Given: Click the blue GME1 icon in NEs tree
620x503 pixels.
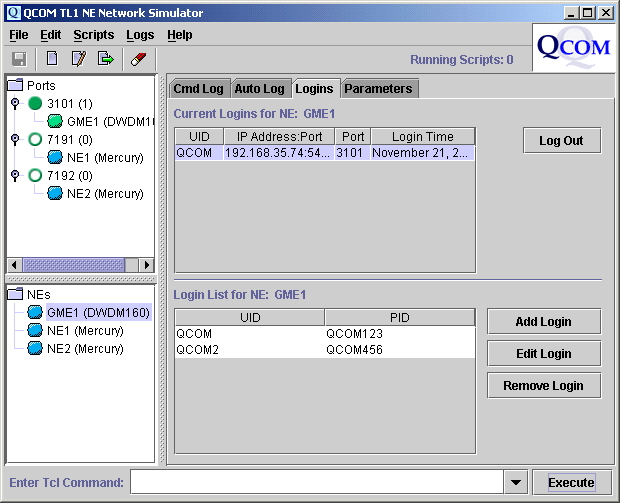Looking at the screenshot, I should coord(35,312).
